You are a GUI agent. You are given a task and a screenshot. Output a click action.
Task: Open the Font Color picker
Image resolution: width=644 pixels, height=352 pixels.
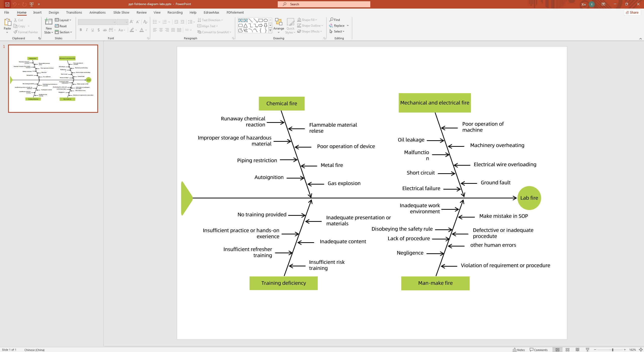tap(141, 30)
